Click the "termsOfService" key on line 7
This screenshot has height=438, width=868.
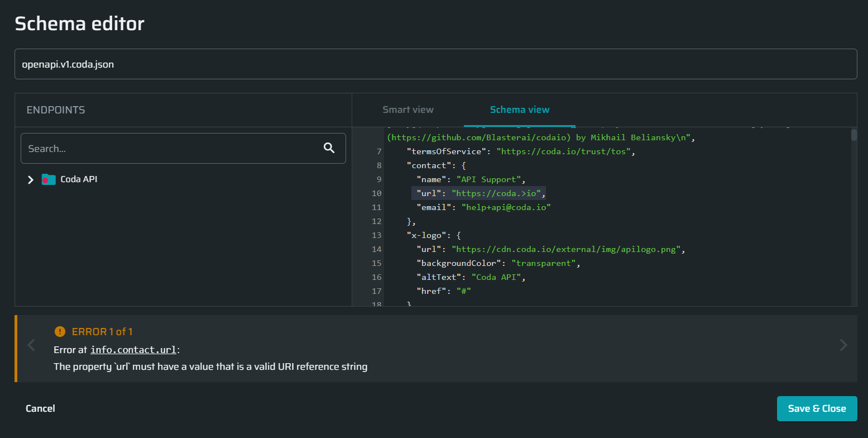click(x=447, y=151)
